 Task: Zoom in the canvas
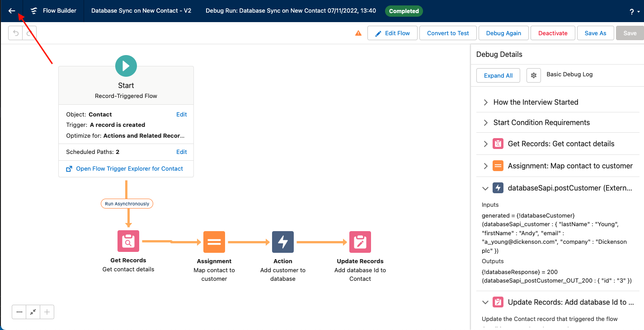pos(47,312)
